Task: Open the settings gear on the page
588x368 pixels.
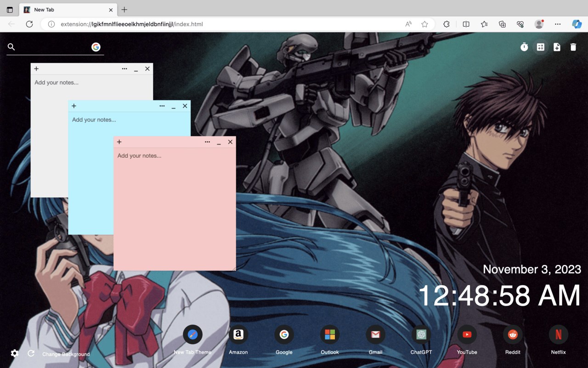Action: pos(15,353)
